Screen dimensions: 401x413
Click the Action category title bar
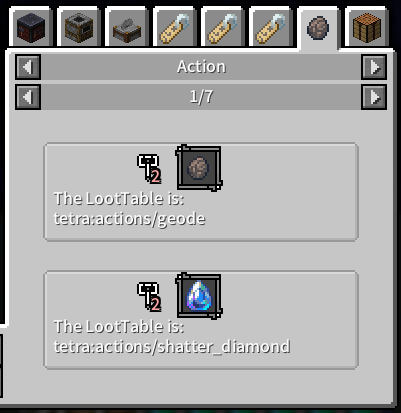tap(201, 67)
